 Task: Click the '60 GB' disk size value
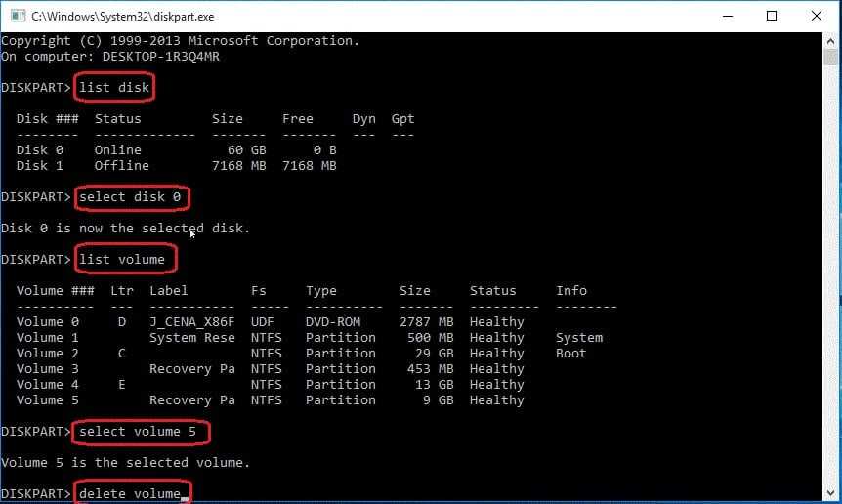(x=246, y=149)
